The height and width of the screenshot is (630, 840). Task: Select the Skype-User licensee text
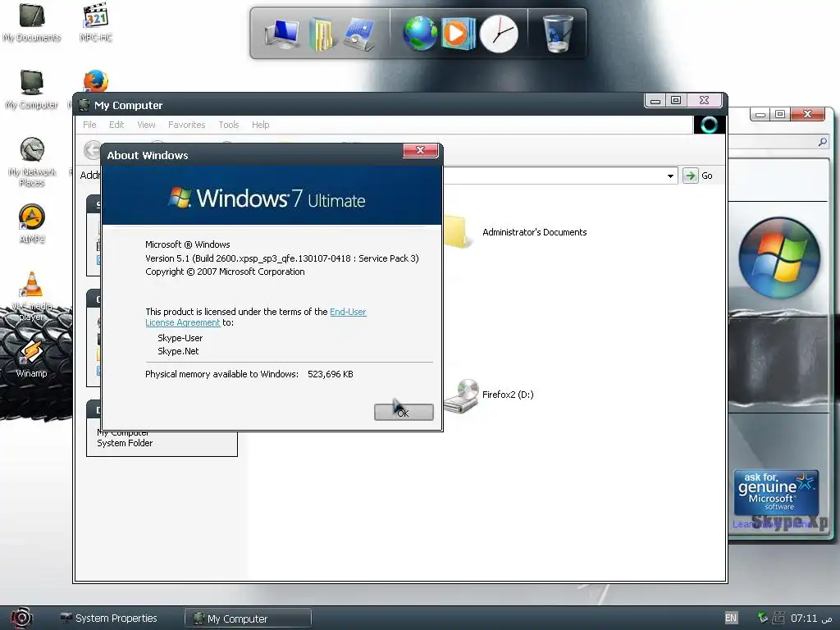coord(180,338)
